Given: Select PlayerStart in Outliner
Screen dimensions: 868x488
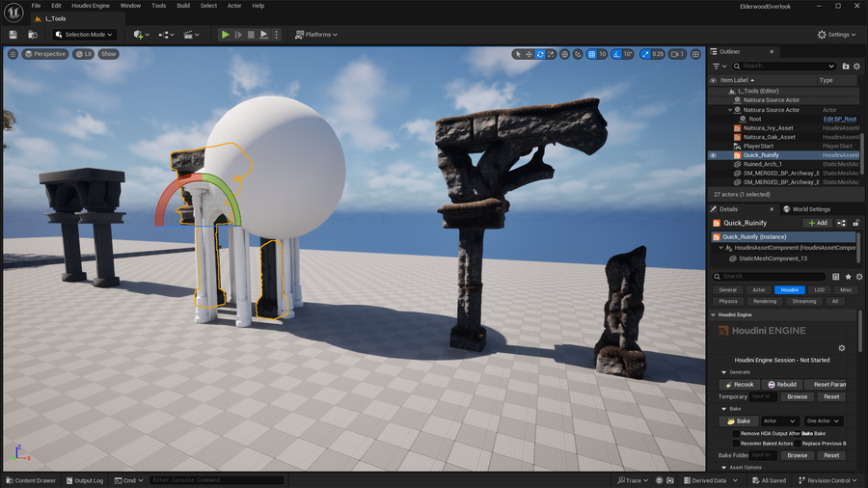Looking at the screenshot, I should [758, 146].
